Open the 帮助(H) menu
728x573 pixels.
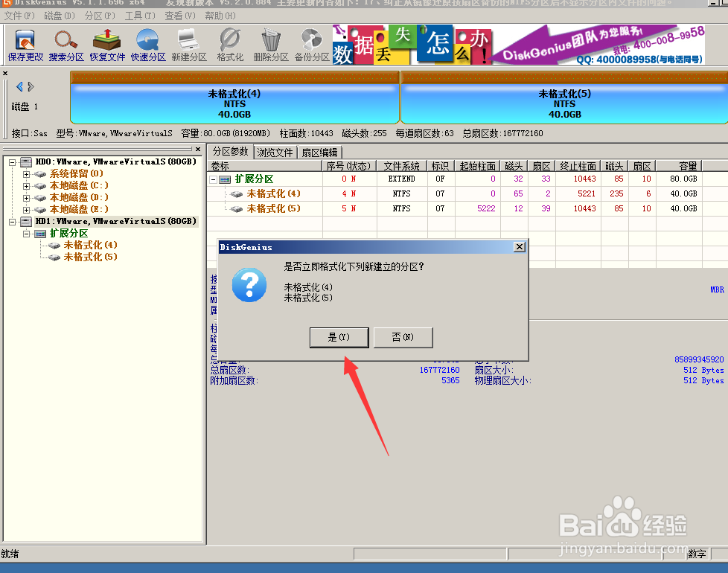[x=220, y=16]
